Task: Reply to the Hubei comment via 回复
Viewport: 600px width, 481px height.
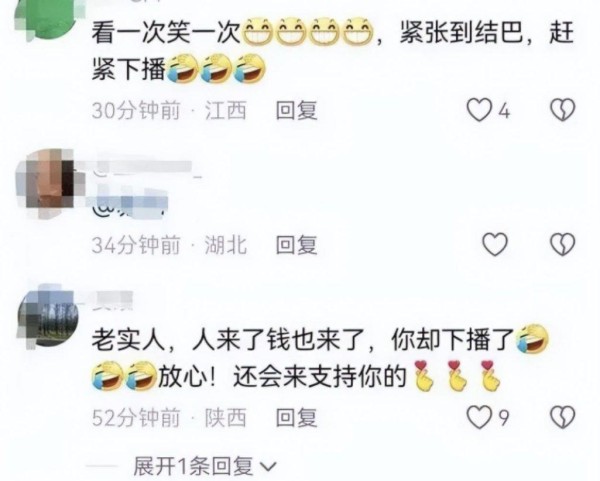Action: click(297, 245)
